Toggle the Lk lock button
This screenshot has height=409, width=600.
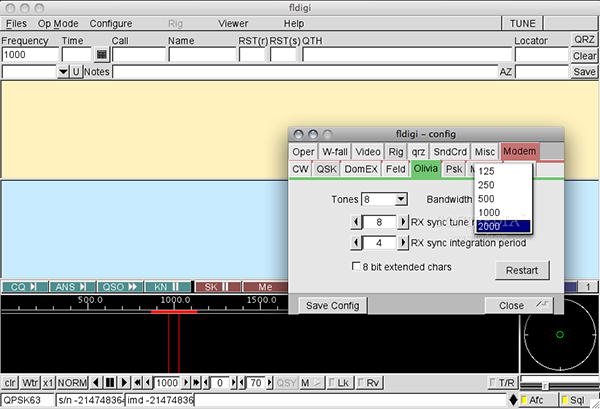click(339, 382)
